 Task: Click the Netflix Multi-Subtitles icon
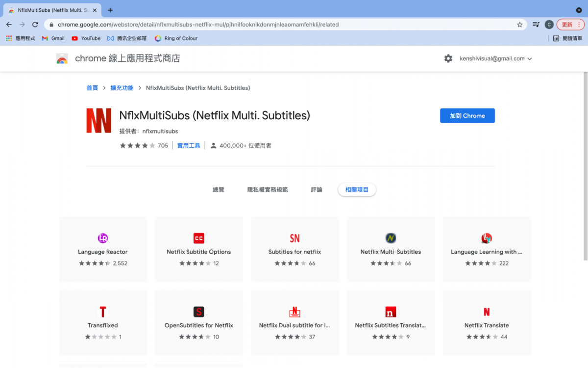(391, 238)
